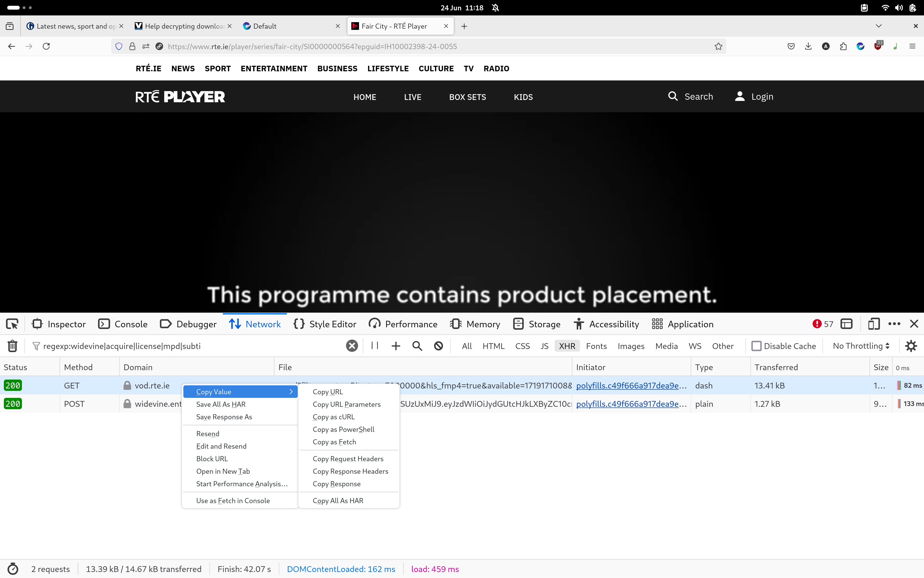
Task: Click the Login link
Action: (x=754, y=96)
